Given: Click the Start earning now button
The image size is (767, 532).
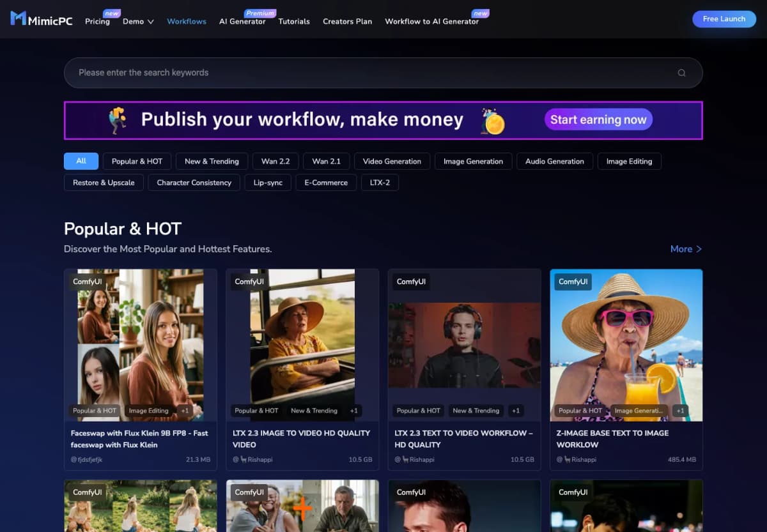Looking at the screenshot, I should coord(598,119).
